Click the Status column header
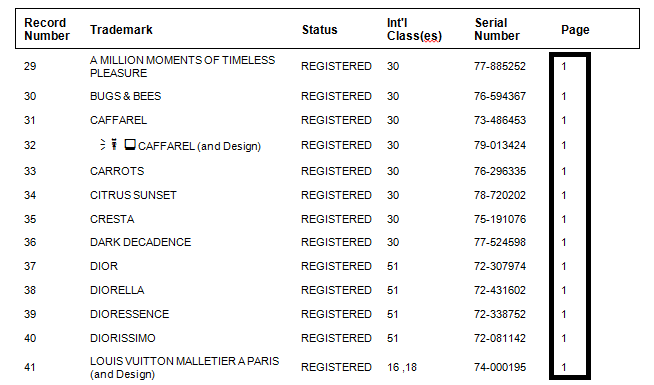654x385 pixels. tap(319, 30)
